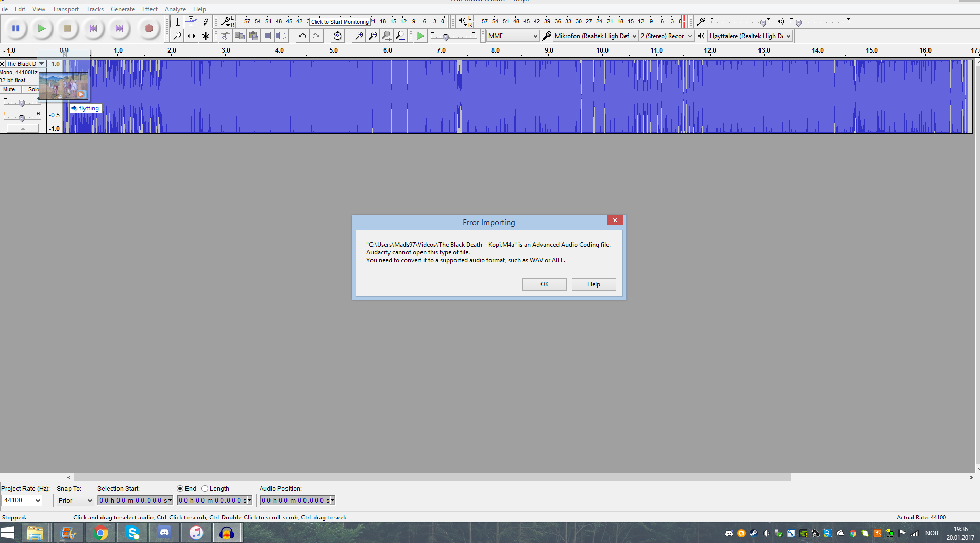980x543 pixels.
Task: Select the Length radio button
Action: point(205,488)
